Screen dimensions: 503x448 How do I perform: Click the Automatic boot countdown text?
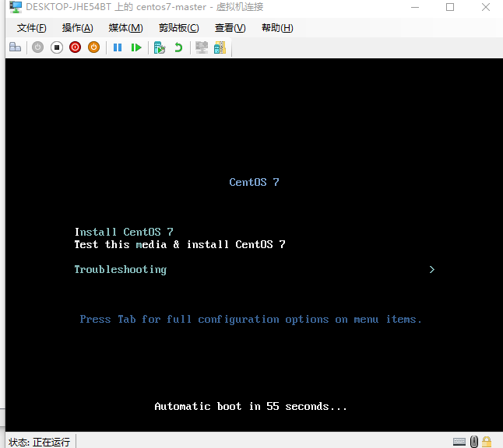[x=251, y=406]
